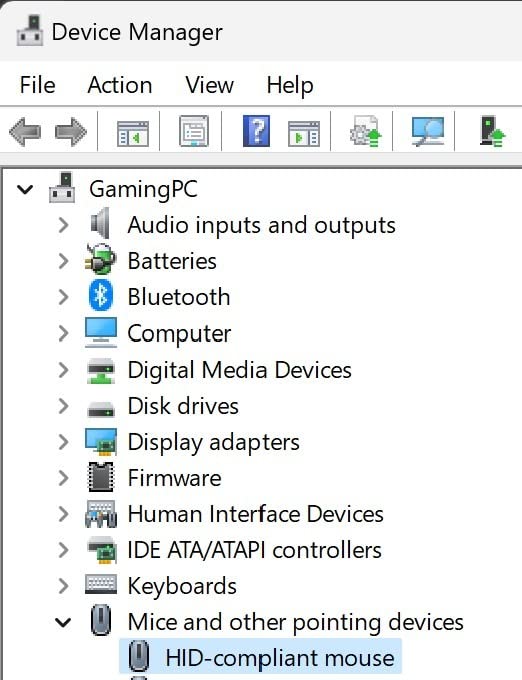Screen dimensions: 522x680
Task: Click the Update device driver icon
Action: click(366, 131)
